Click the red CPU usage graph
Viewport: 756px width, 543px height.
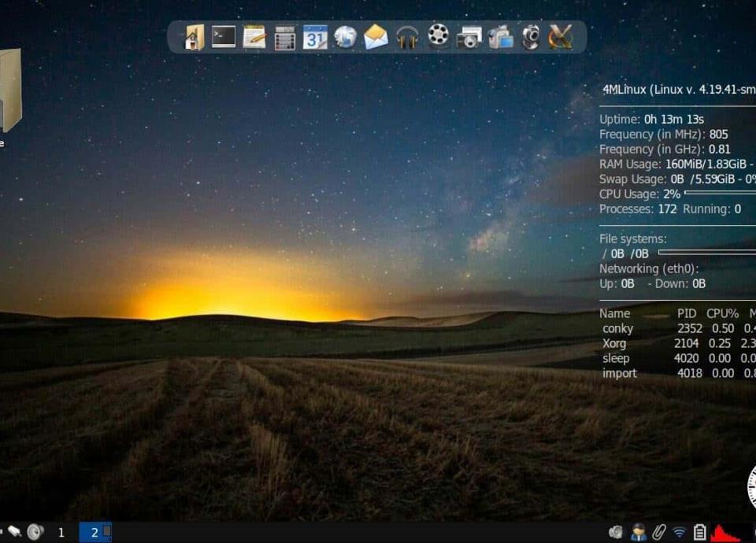(x=725, y=534)
